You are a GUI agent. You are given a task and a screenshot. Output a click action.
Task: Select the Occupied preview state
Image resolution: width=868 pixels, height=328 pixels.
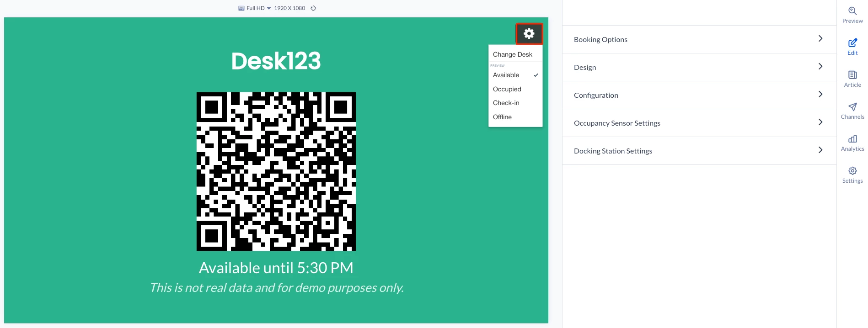(515, 89)
